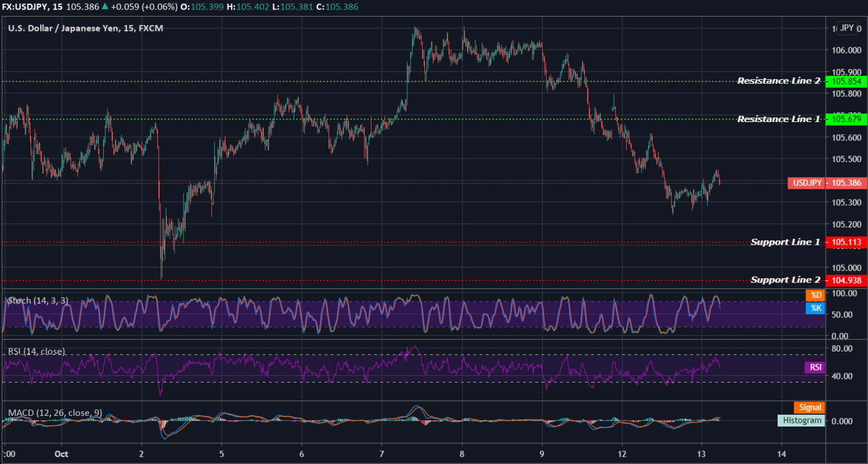868x464 pixels.
Task: Select the U.S. Dollar / Japanese Yen chart title
Action: 86,28
